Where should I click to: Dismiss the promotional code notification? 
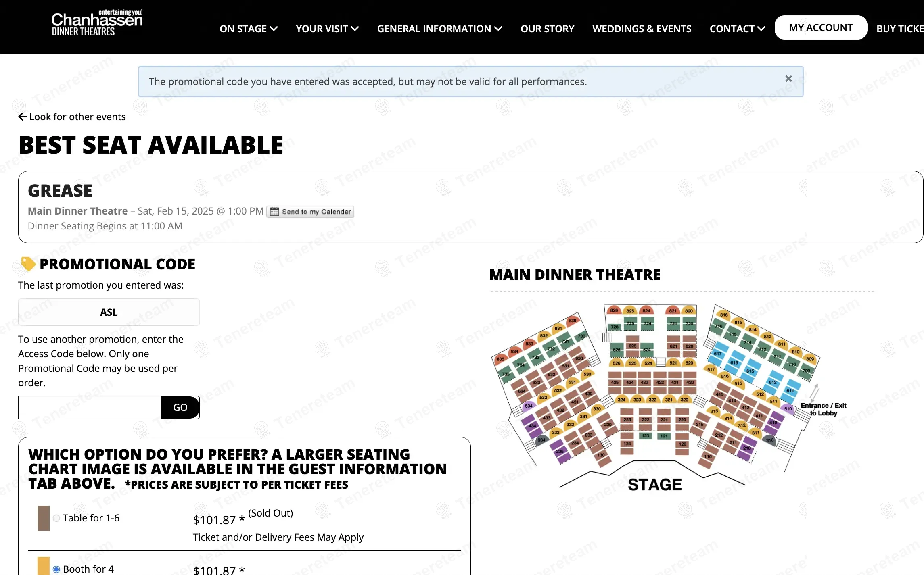tap(788, 79)
